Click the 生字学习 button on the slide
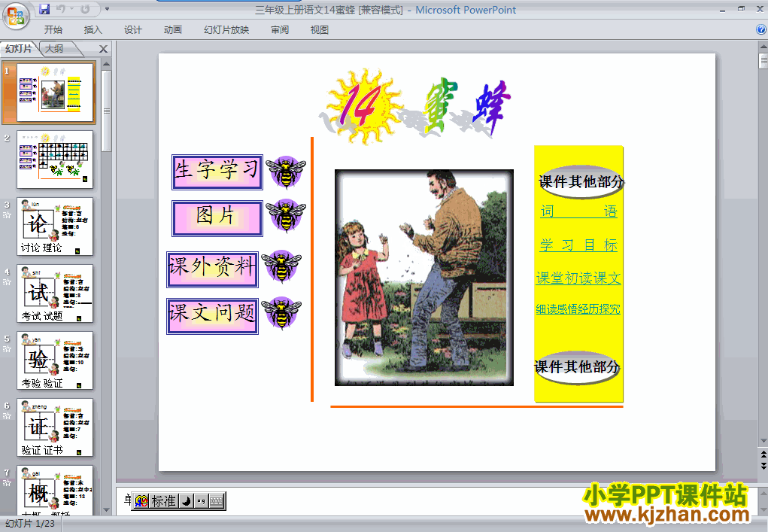768x532 pixels. click(217, 172)
